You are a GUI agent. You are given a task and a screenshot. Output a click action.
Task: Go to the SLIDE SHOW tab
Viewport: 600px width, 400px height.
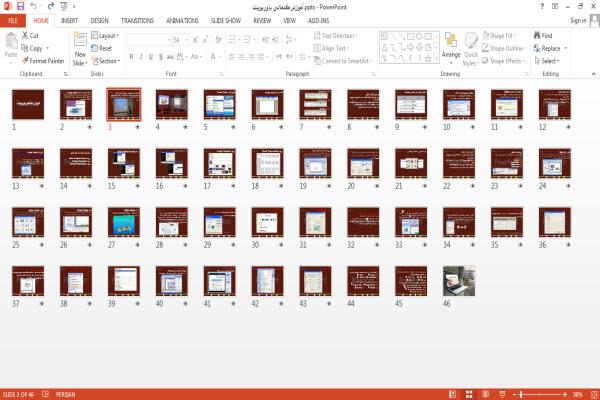coord(226,21)
